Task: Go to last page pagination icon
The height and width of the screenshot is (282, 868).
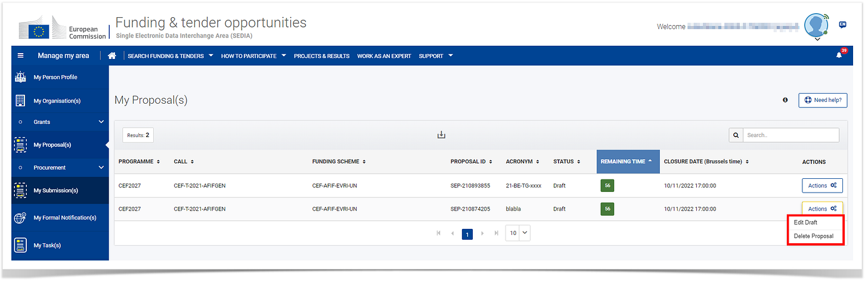Action: [x=497, y=233]
